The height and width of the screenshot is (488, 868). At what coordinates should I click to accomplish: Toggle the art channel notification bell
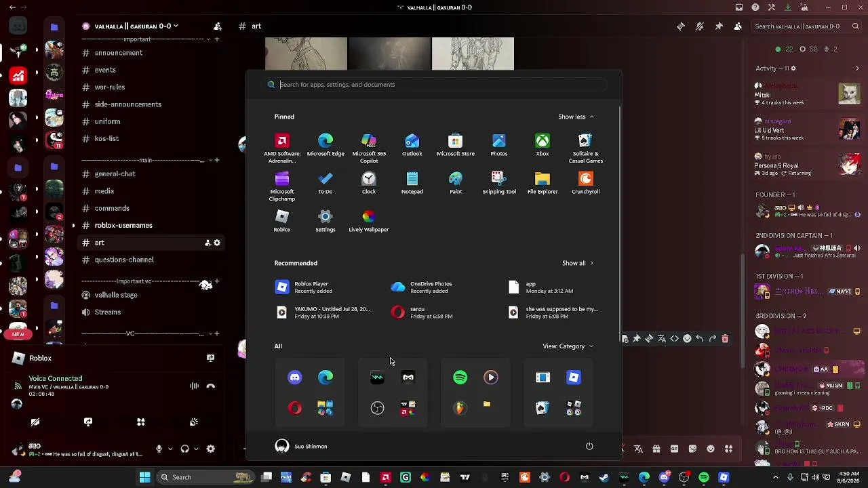tap(700, 26)
